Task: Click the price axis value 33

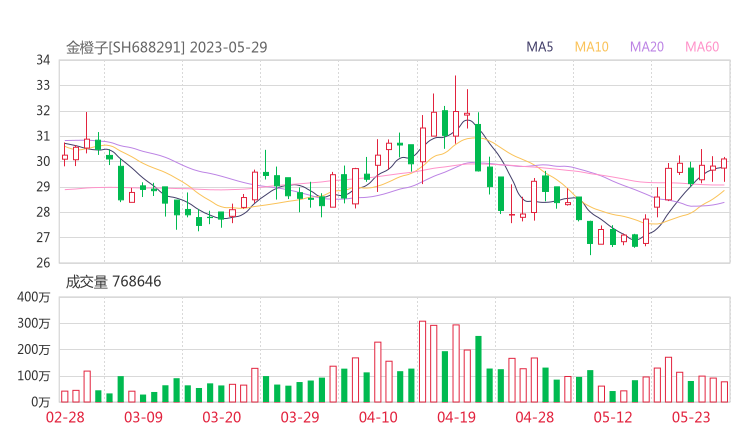Action: (43, 85)
